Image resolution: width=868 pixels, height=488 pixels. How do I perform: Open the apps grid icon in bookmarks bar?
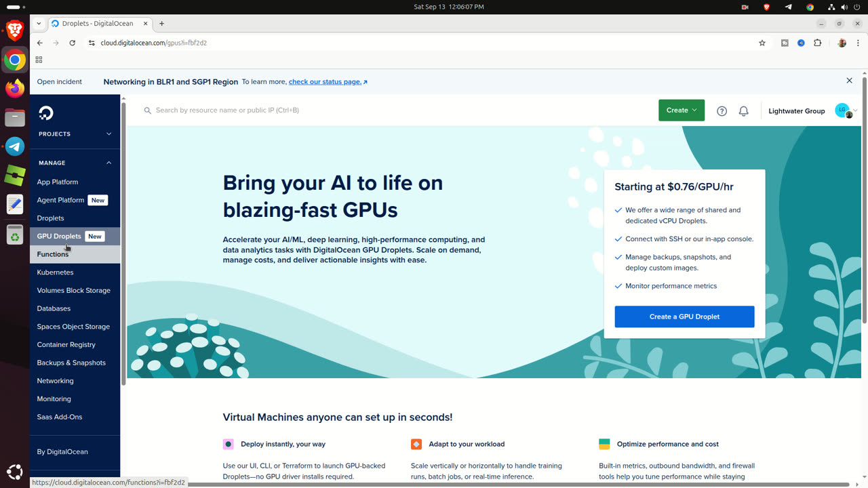(39, 60)
